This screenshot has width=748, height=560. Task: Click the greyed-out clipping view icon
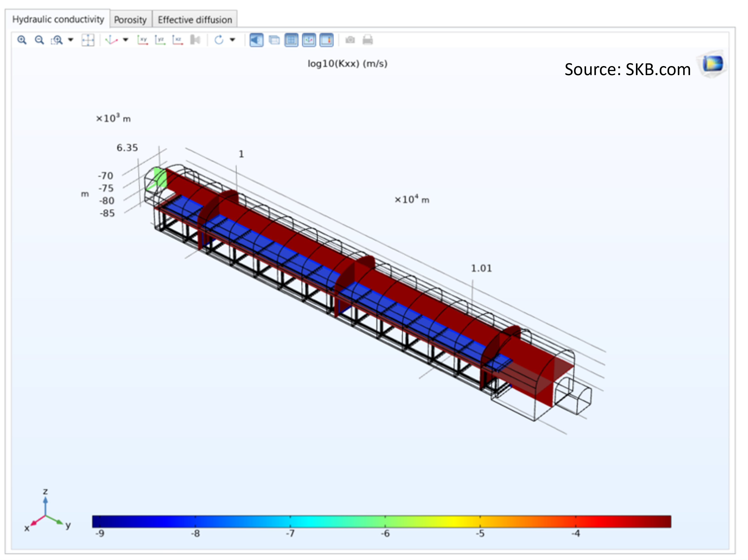(x=195, y=40)
